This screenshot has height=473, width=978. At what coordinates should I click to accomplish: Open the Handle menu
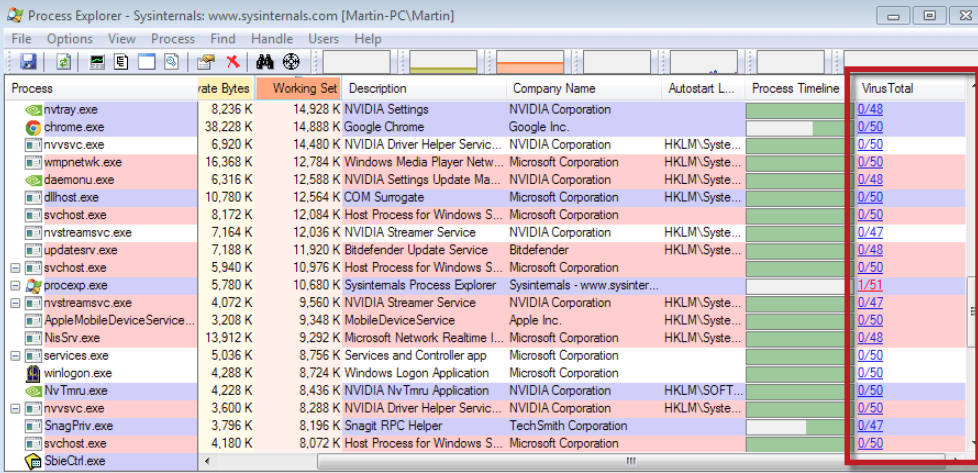pos(272,39)
